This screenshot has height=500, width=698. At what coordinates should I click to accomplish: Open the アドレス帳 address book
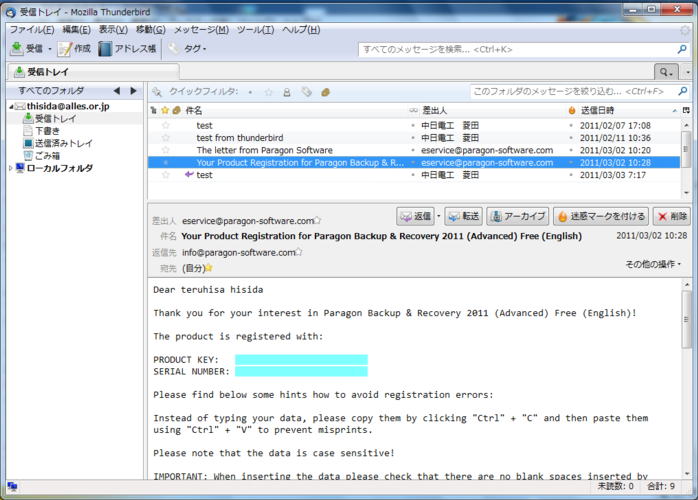pyautogui.click(x=127, y=49)
